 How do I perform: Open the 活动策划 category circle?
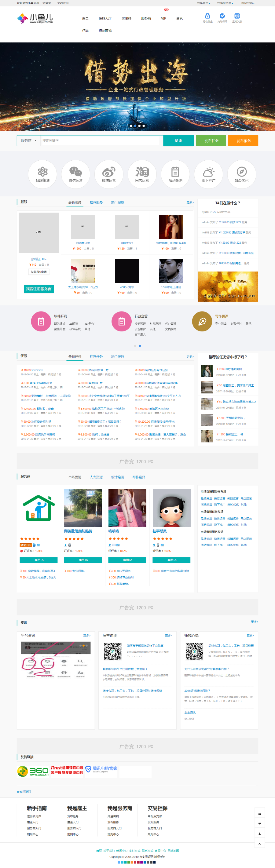click(x=175, y=174)
